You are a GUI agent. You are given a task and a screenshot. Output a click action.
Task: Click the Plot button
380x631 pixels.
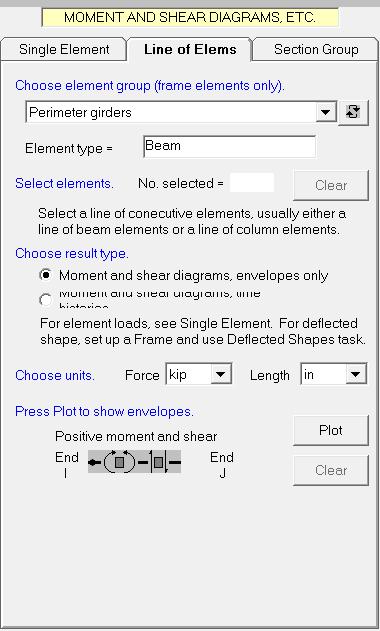331,431
